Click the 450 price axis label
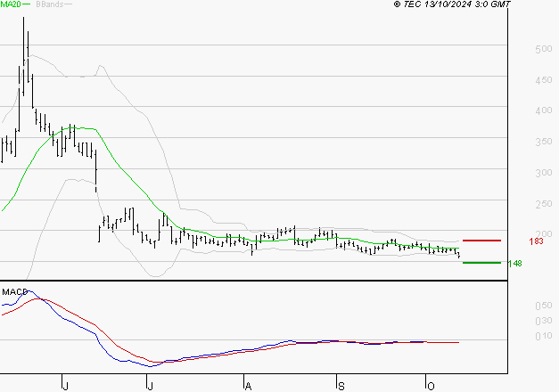This screenshot has height=392, width=559. (x=544, y=80)
